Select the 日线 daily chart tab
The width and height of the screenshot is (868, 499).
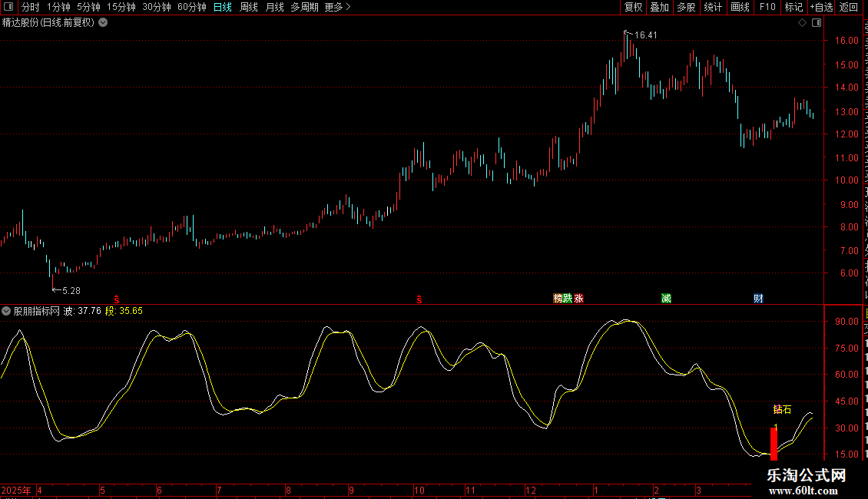[223, 7]
